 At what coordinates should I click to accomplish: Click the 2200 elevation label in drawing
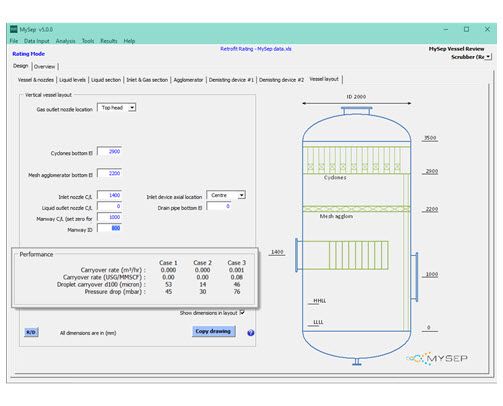click(x=432, y=209)
